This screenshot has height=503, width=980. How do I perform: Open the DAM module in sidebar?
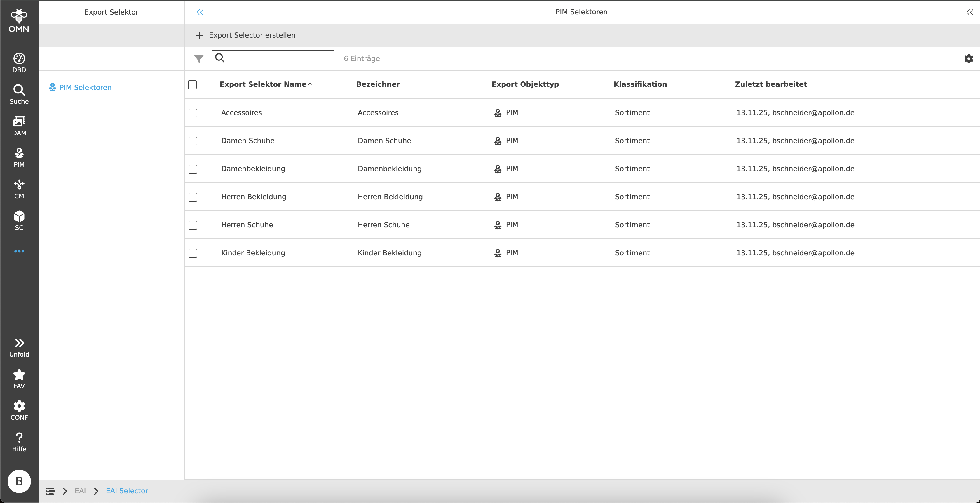(19, 126)
